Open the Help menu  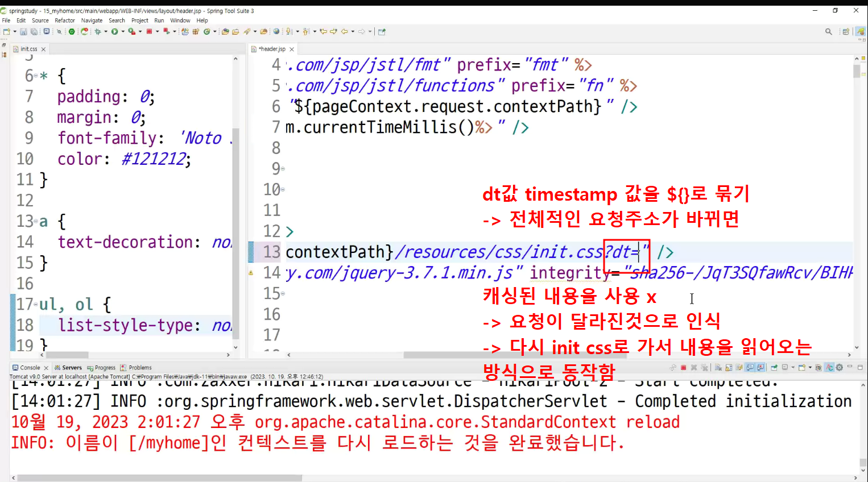pyautogui.click(x=202, y=20)
